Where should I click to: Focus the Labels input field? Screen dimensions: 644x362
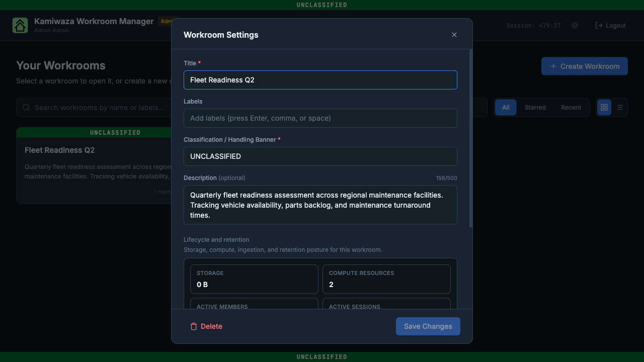[320, 118]
